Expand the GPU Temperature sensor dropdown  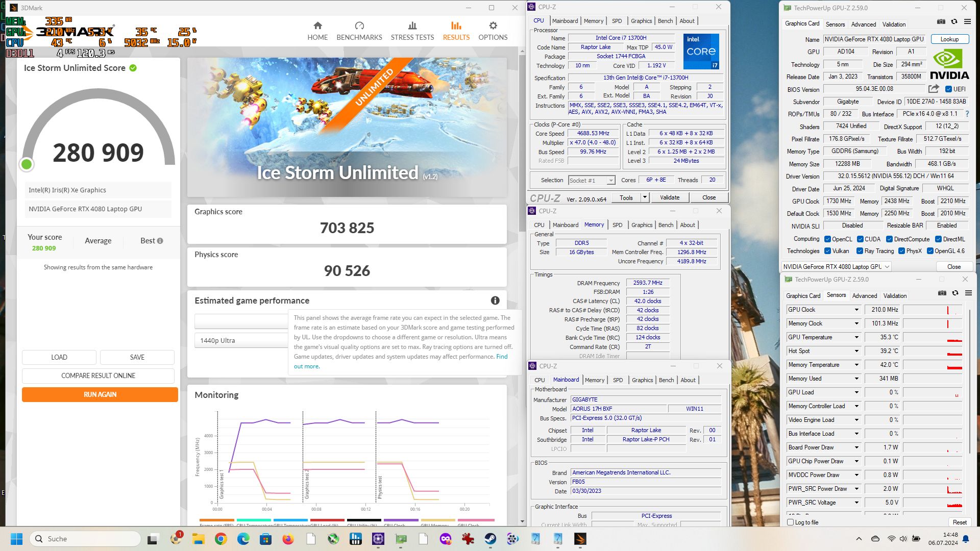[x=856, y=337]
